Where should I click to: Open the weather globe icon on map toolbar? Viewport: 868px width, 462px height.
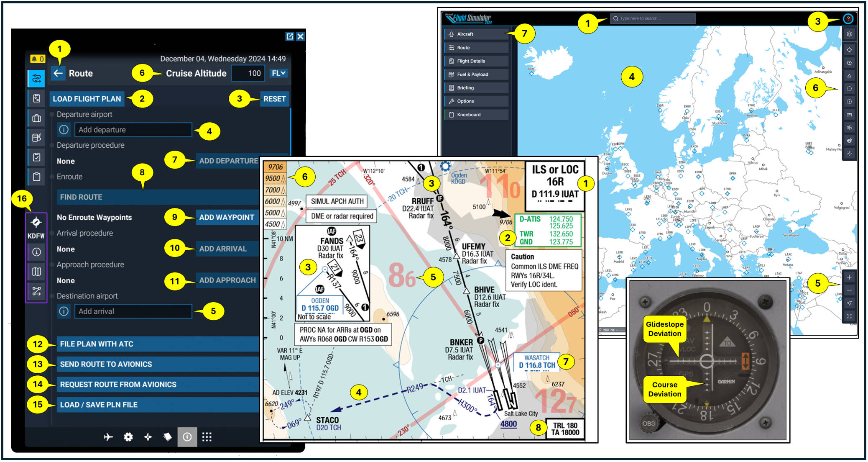(x=849, y=139)
